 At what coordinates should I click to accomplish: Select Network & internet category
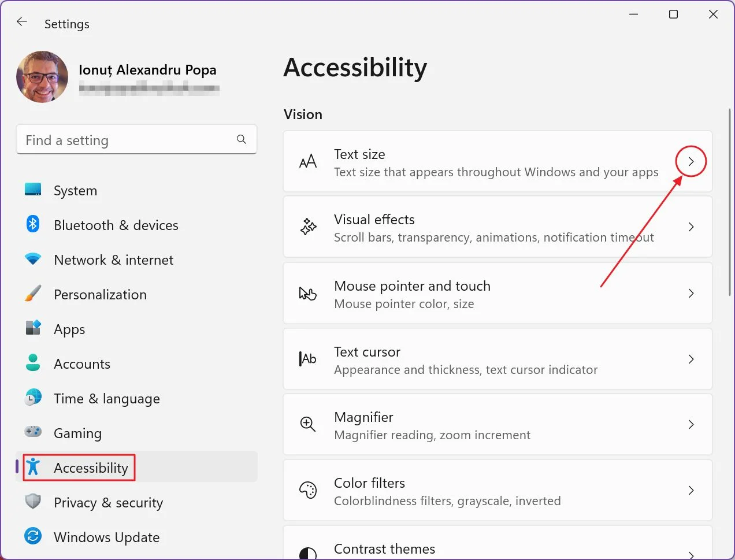pyautogui.click(x=136, y=259)
